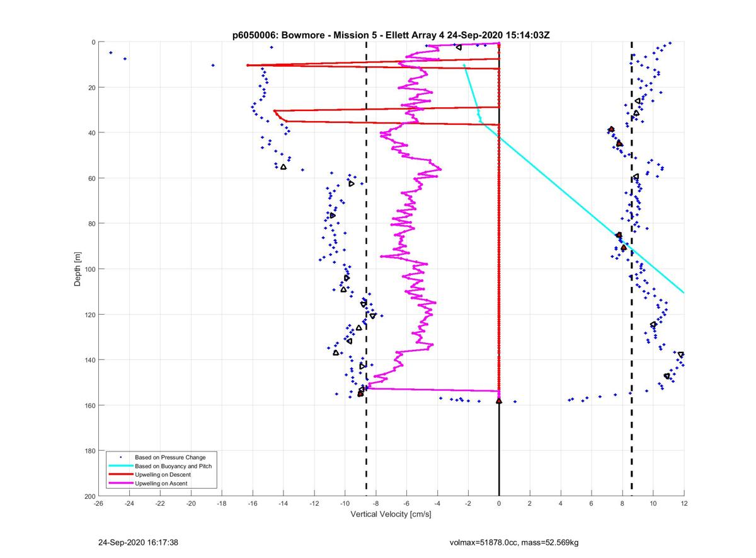Click the "-20" velocity tick label
This screenshot has height=558, width=756.
(190, 504)
